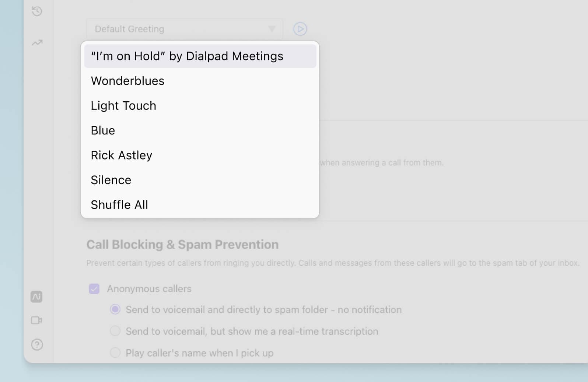The image size is (588, 382).
Task: Open call history clock icon in sidebar
Action: point(37,11)
